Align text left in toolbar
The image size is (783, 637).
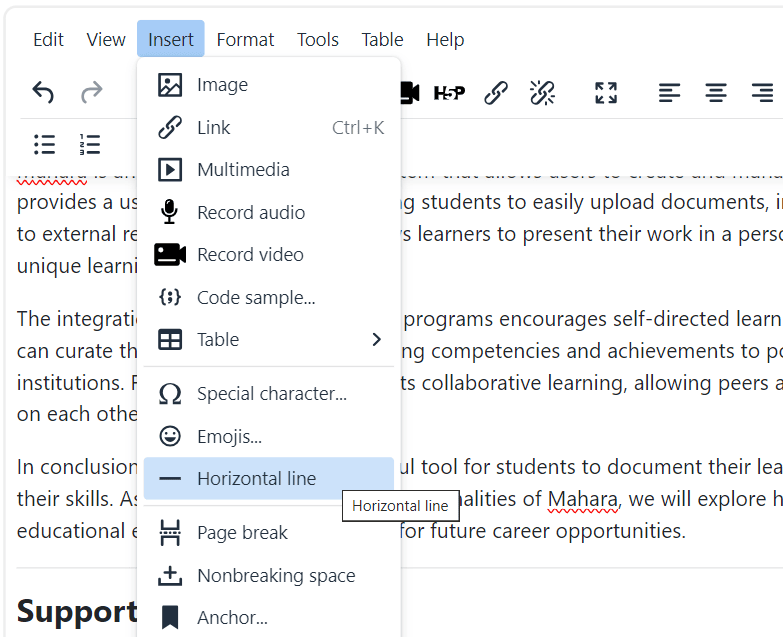pos(669,93)
